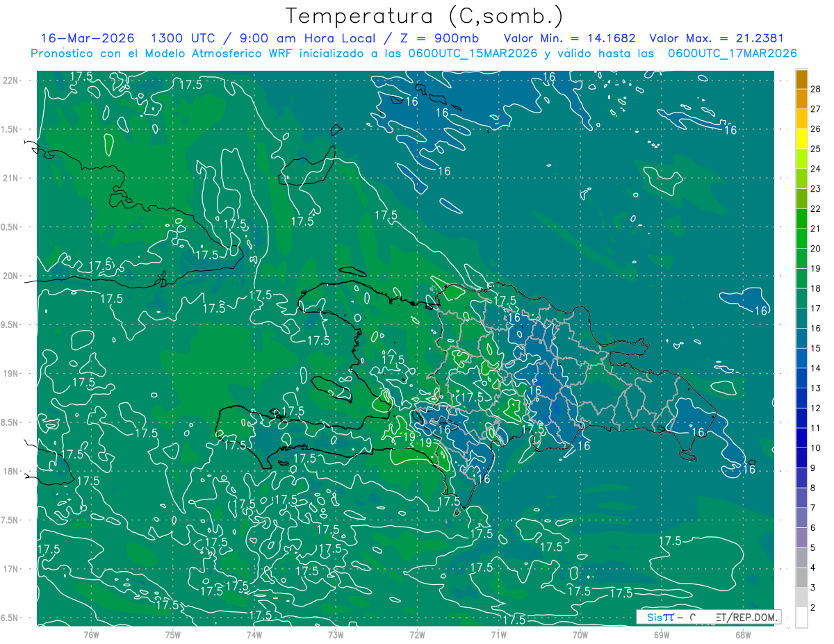The image size is (834, 644).
Task: Click the "73W" longitude axis label
Action: (336, 634)
